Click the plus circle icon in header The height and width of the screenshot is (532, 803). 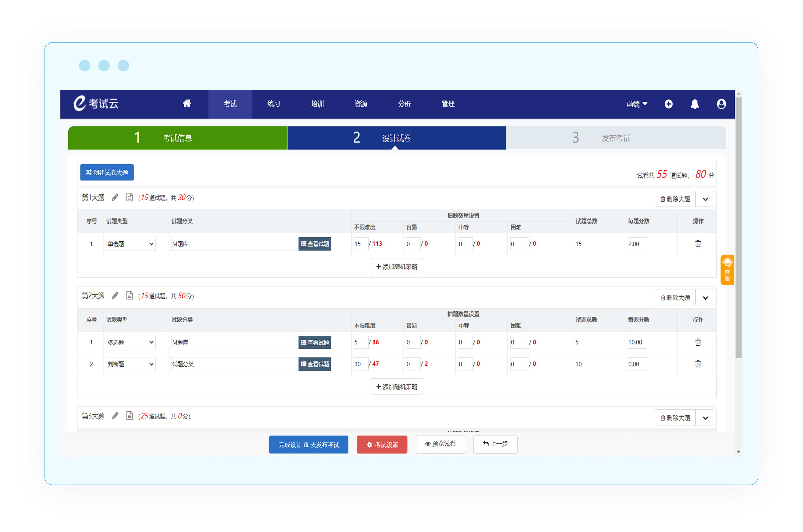coord(668,104)
